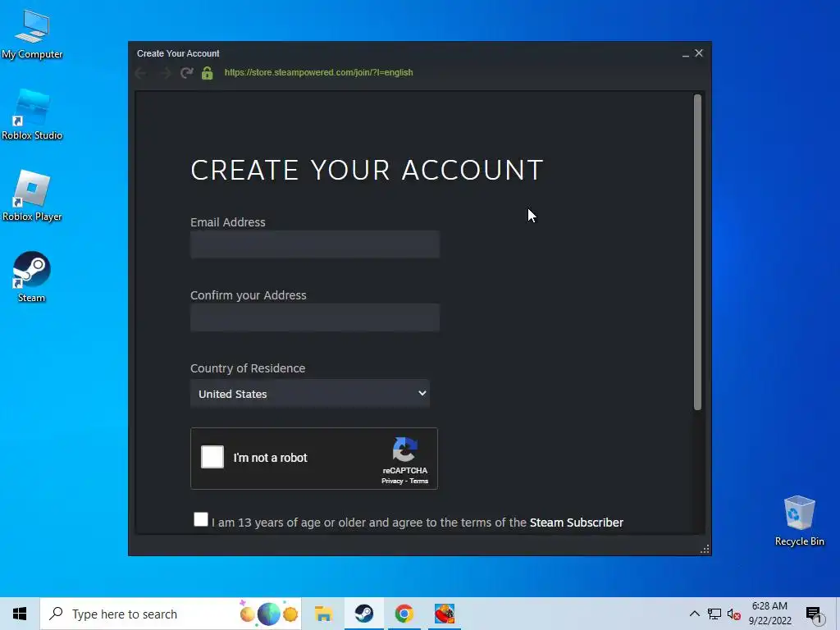Open the reCAPTCHA Terms link
This screenshot has height=630, width=840.
point(419,481)
